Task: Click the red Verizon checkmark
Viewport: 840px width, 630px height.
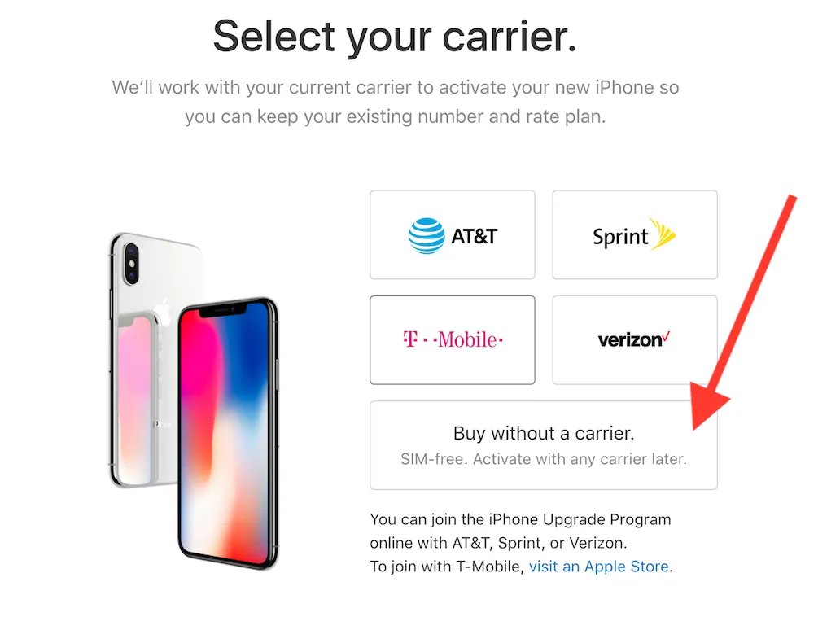Action: click(x=666, y=336)
